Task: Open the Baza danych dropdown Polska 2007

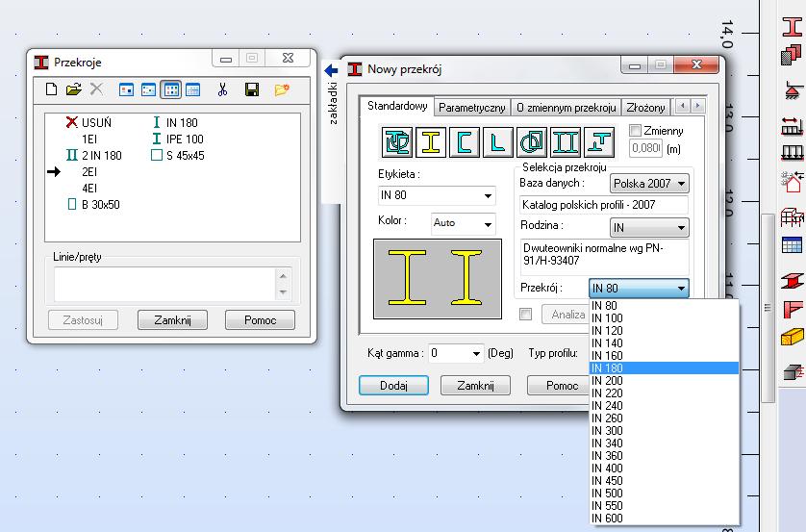Action: coord(649,184)
